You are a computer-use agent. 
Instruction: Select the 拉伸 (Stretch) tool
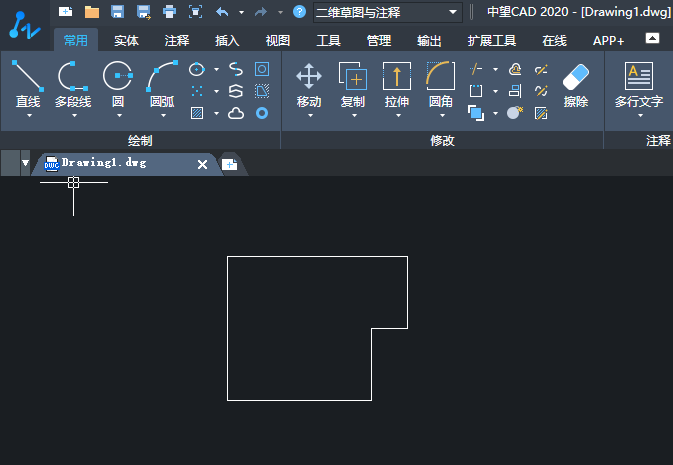pyautogui.click(x=397, y=84)
